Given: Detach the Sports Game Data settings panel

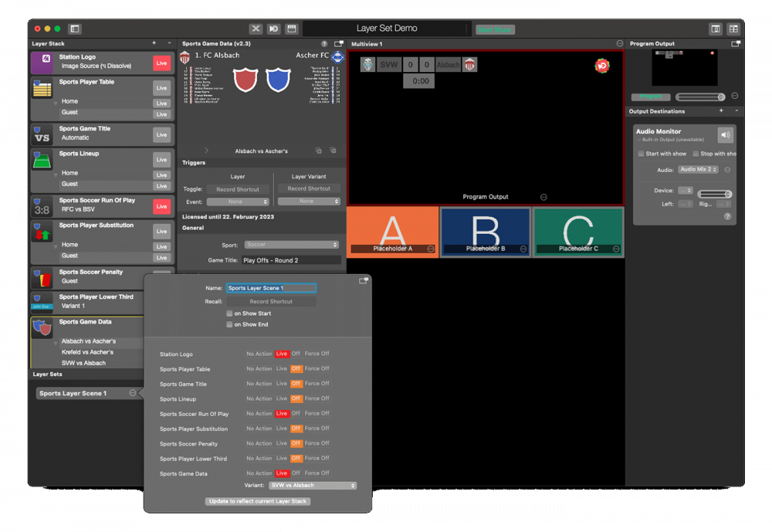Looking at the screenshot, I should 339,44.
